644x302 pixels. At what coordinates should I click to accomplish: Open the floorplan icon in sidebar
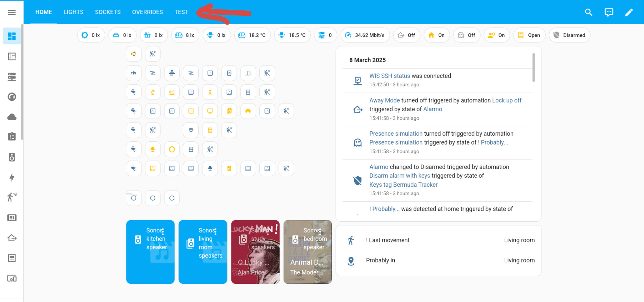12,56
